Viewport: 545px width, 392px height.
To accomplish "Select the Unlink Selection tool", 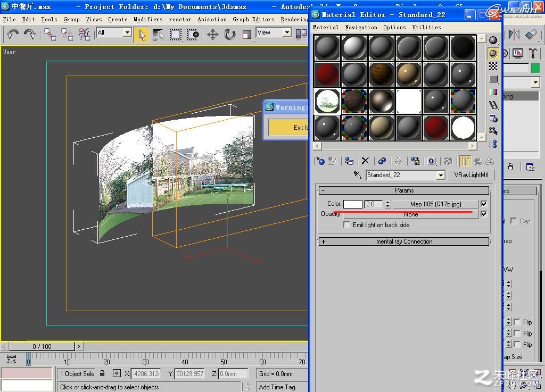I will click(67, 35).
